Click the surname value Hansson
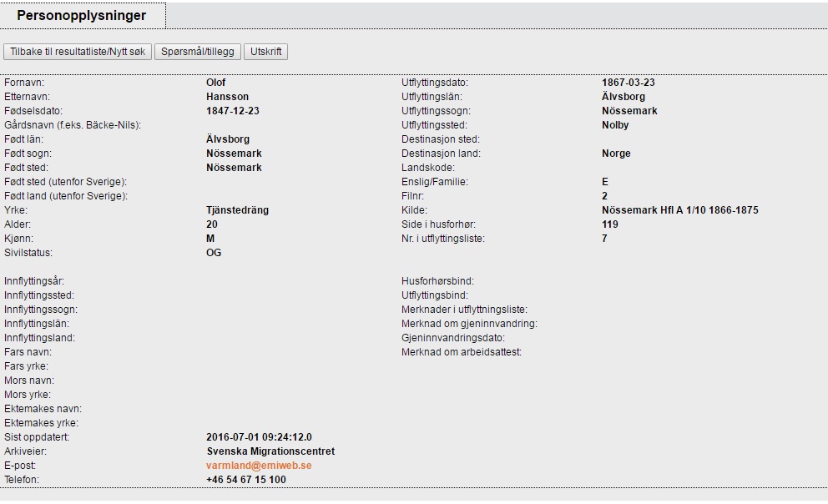Image resolution: width=828 pixels, height=504 pixels. pos(227,97)
